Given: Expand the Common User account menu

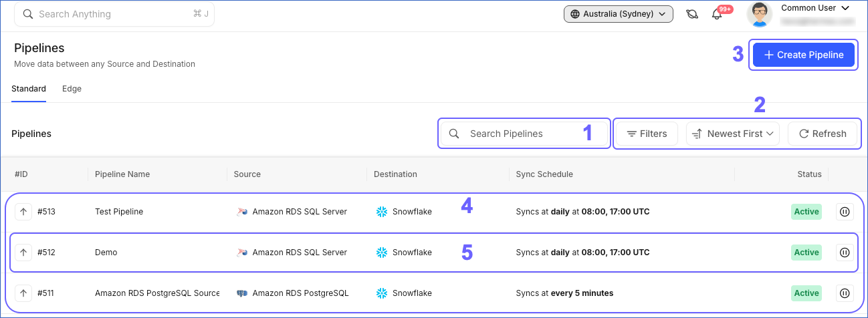Looking at the screenshot, I should click(x=815, y=8).
